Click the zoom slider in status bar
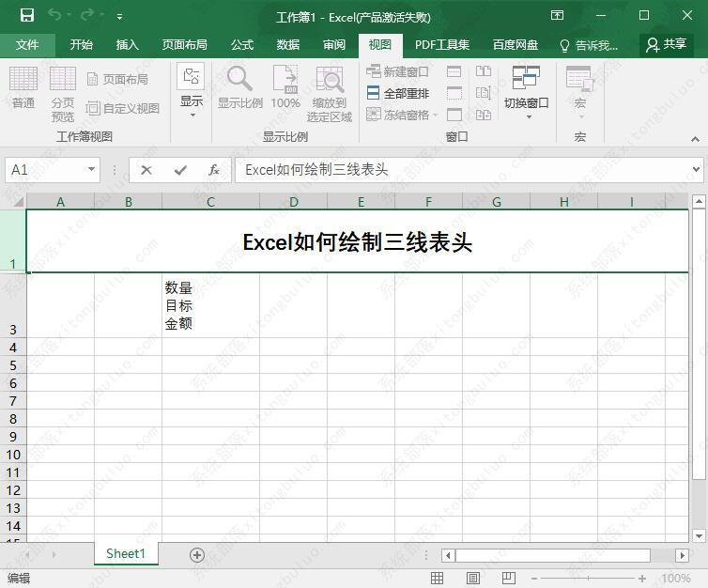This screenshot has width=708, height=588. 588,579
